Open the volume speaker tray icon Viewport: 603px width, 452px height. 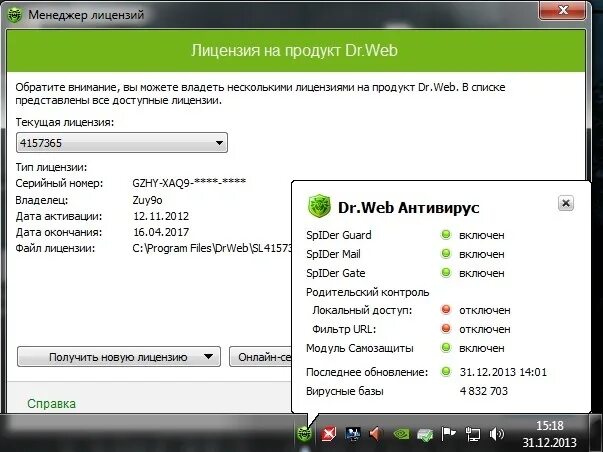pyautogui.click(x=496, y=434)
